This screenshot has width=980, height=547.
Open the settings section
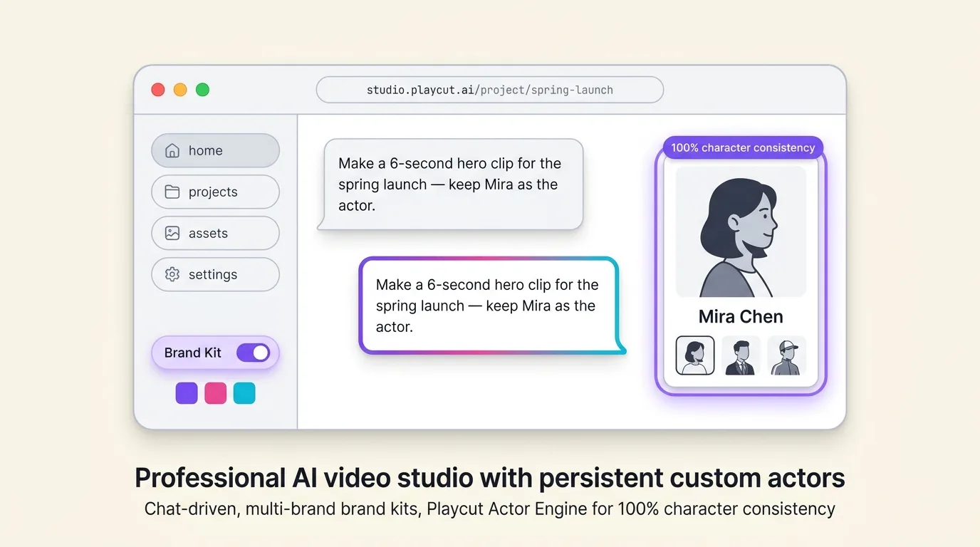point(215,274)
